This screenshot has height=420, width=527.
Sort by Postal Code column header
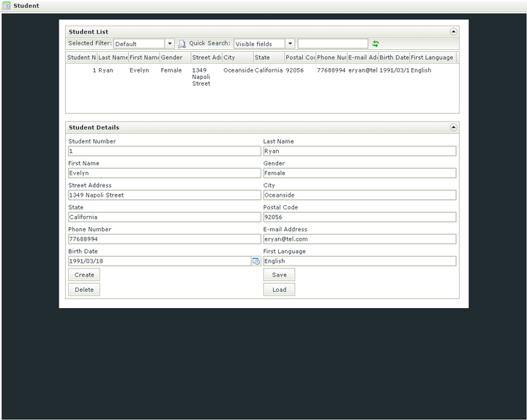coord(300,58)
